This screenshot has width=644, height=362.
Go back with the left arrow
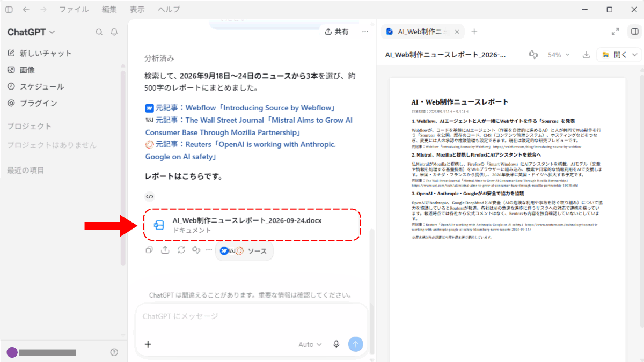click(x=26, y=10)
